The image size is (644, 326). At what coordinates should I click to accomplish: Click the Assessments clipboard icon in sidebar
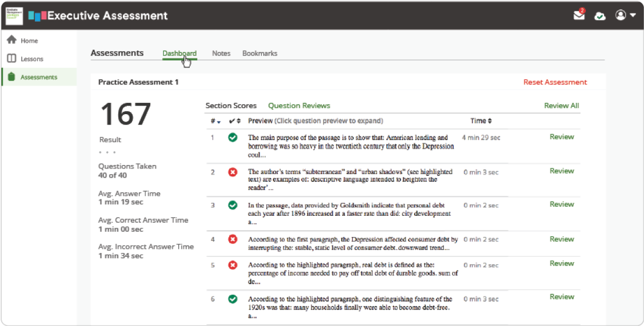coord(11,77)
